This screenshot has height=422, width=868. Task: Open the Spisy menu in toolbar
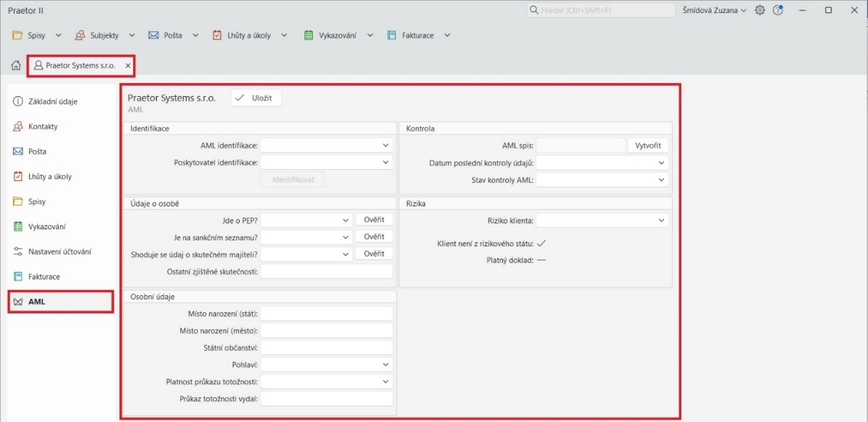click(37, 35)
